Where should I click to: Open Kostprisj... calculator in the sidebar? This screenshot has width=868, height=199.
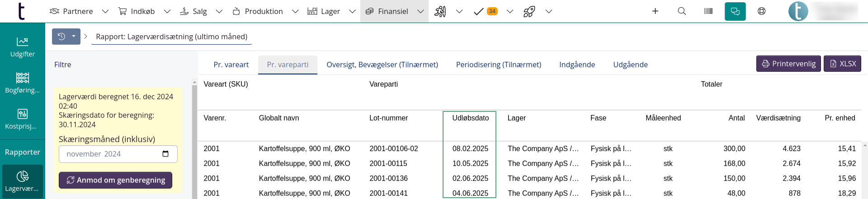click(22, 120)
